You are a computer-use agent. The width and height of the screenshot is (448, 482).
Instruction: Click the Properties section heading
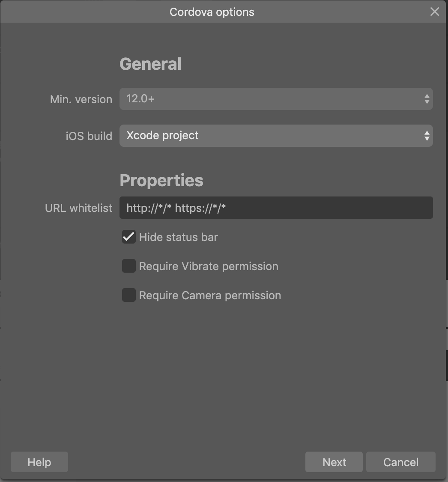coord(161,180)
